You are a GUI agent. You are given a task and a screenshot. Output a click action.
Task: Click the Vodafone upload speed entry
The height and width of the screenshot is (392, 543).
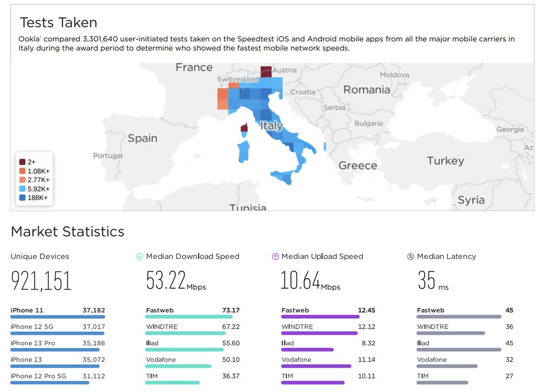click(328, 359)
